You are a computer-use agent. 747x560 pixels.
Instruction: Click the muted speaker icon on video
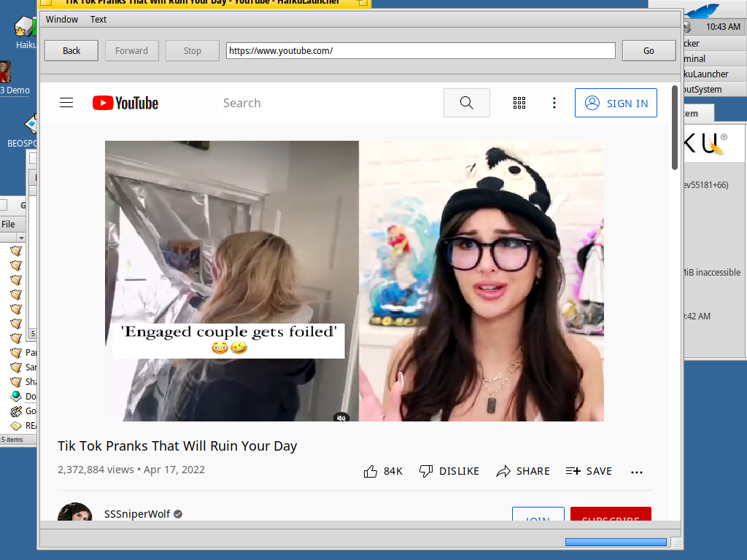tap(341, 417)
